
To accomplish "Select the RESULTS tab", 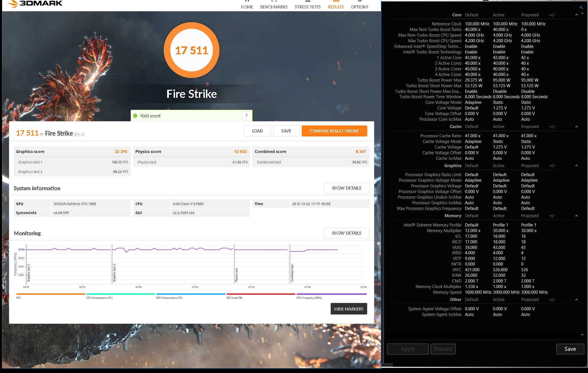I will pyautogui.click(x=336, y=5).
